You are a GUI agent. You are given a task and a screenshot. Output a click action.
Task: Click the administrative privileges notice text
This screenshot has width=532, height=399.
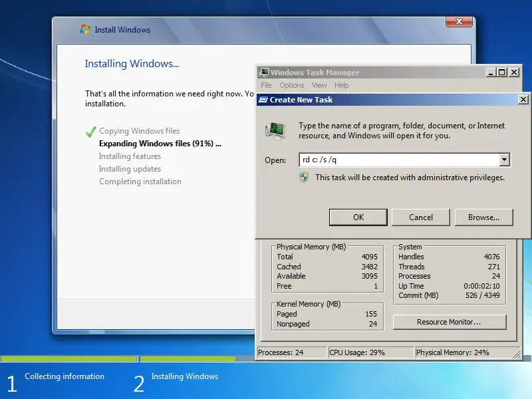(410, 178)
